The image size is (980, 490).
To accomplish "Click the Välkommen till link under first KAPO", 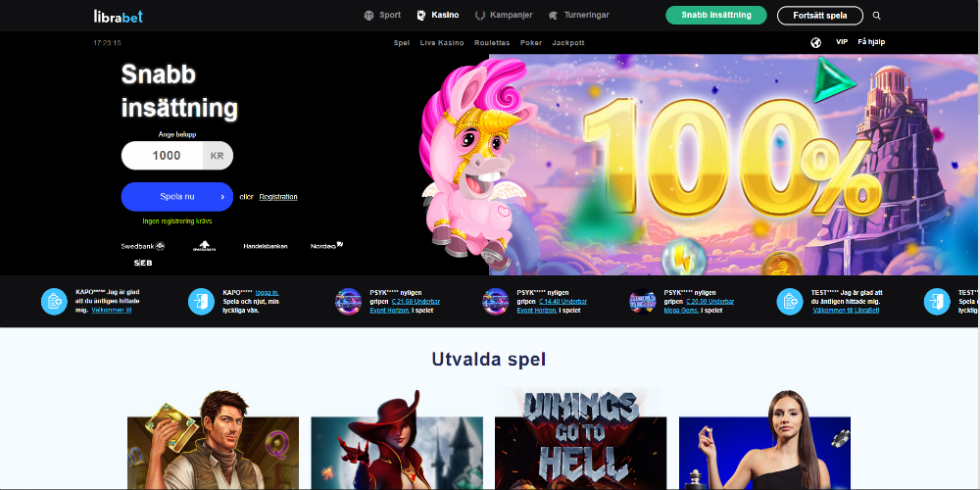I will [x=112, y=310].
